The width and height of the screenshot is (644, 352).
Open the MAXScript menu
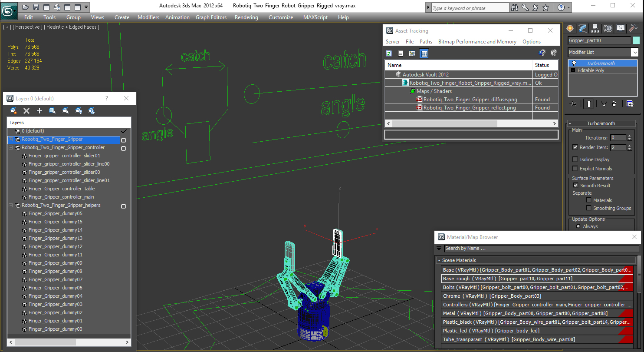(315, 17)
